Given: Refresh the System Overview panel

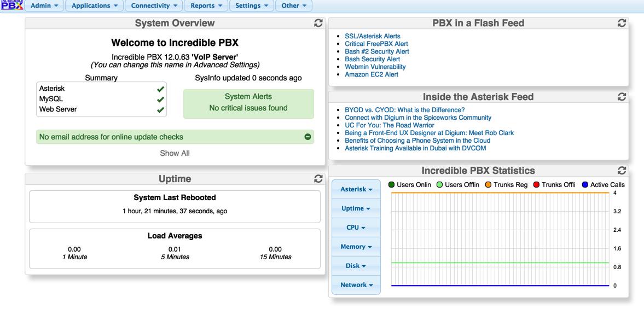Looking at the screenshot, I should (318, 24).
